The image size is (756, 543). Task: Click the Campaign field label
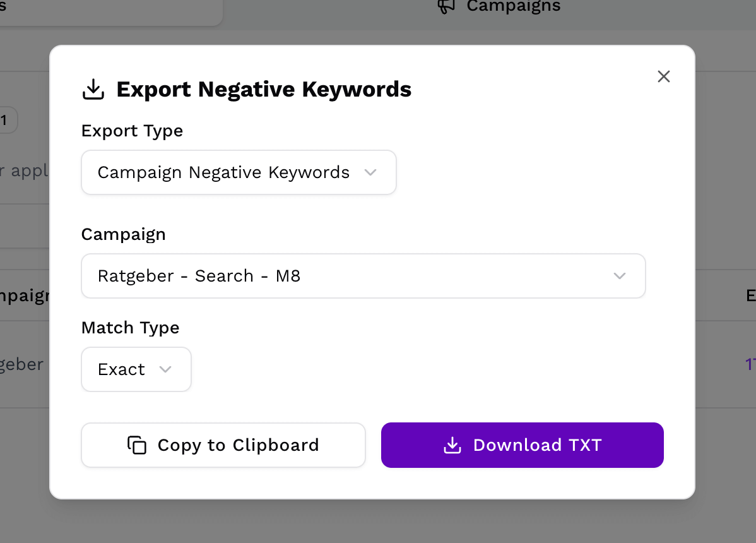coord(123,234)
